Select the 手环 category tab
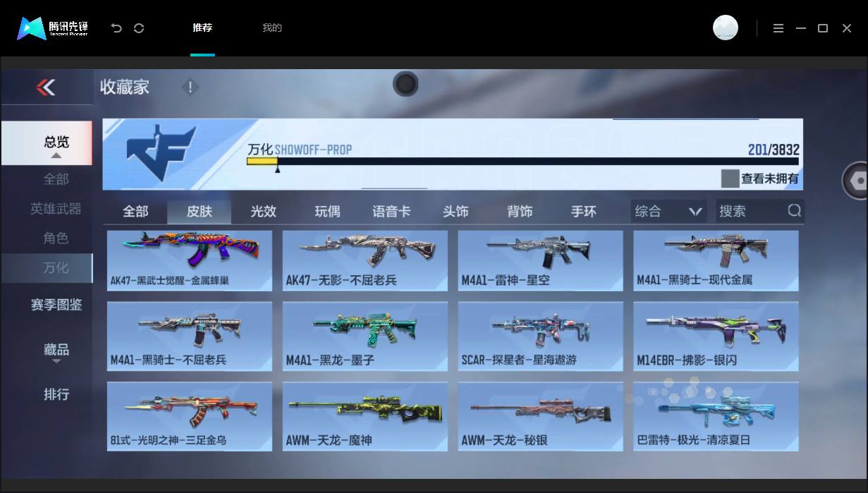Image resolution: width=868 pixels, height=493 pixels. pyautogui.click(x=584, y=212)
